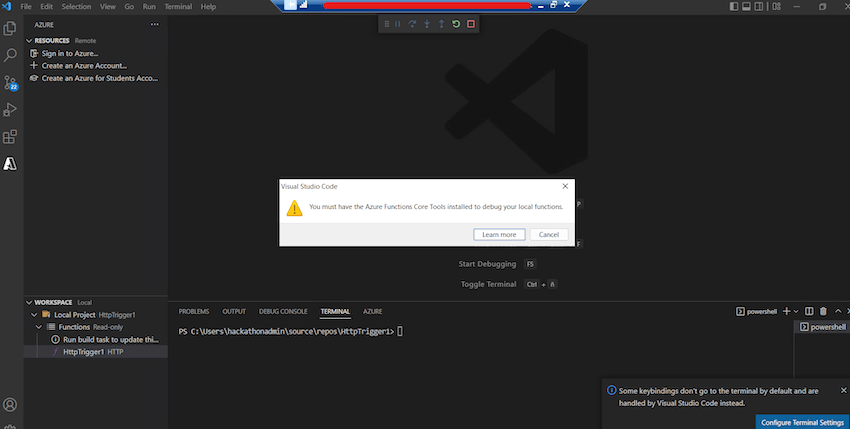Open the Explorer view in activity bar

tap(10, 28)
